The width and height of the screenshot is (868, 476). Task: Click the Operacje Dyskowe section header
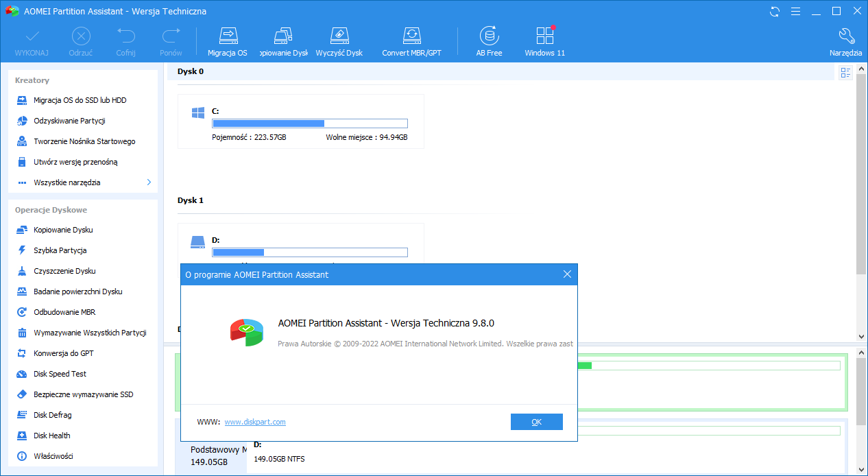[x=51, y=210]
